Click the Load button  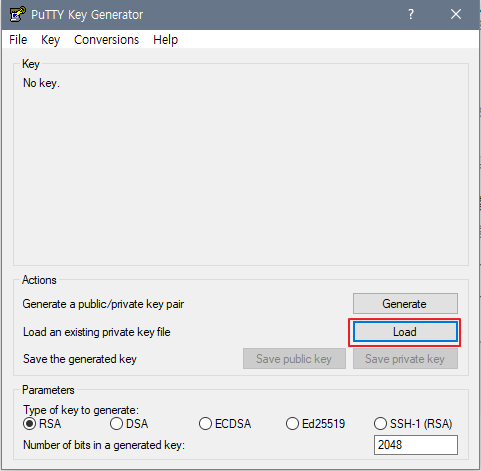[x=405, y=332]
